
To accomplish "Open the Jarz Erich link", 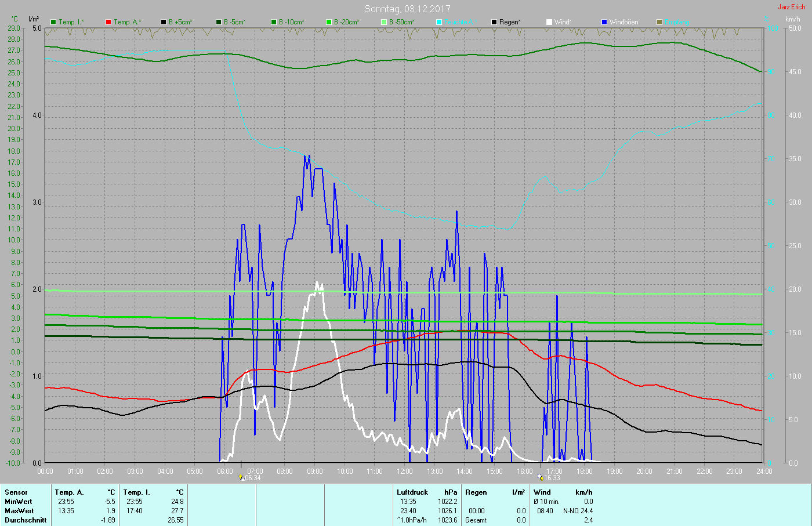I will [x=791, y=7].
